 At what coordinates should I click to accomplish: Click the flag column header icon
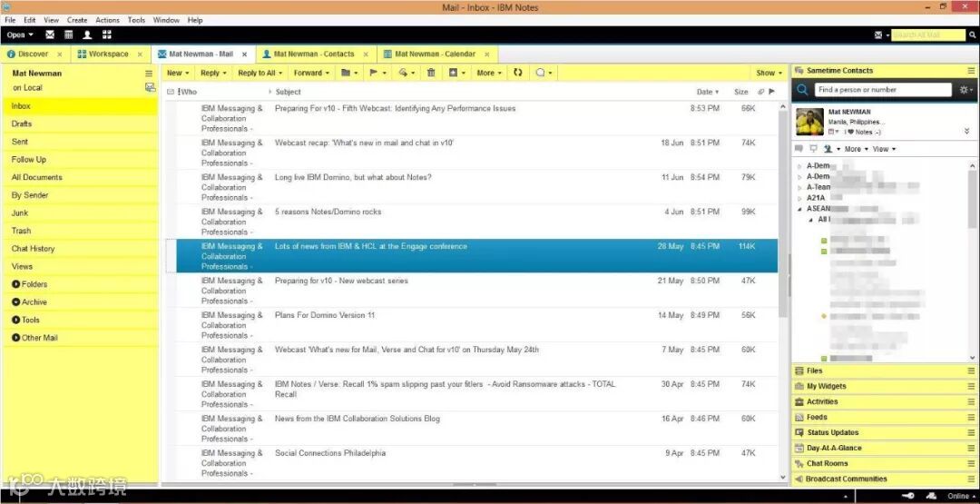772,92
